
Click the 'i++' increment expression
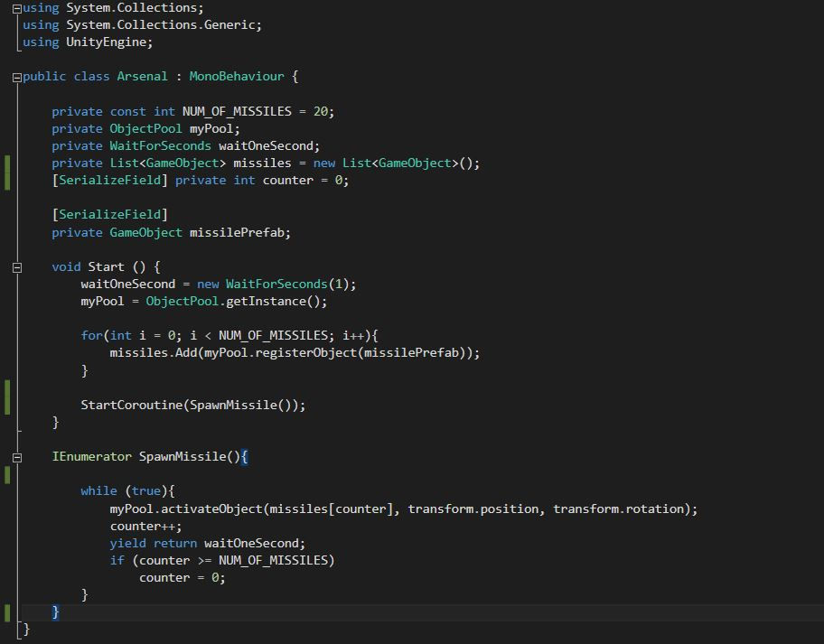point(353,335)
